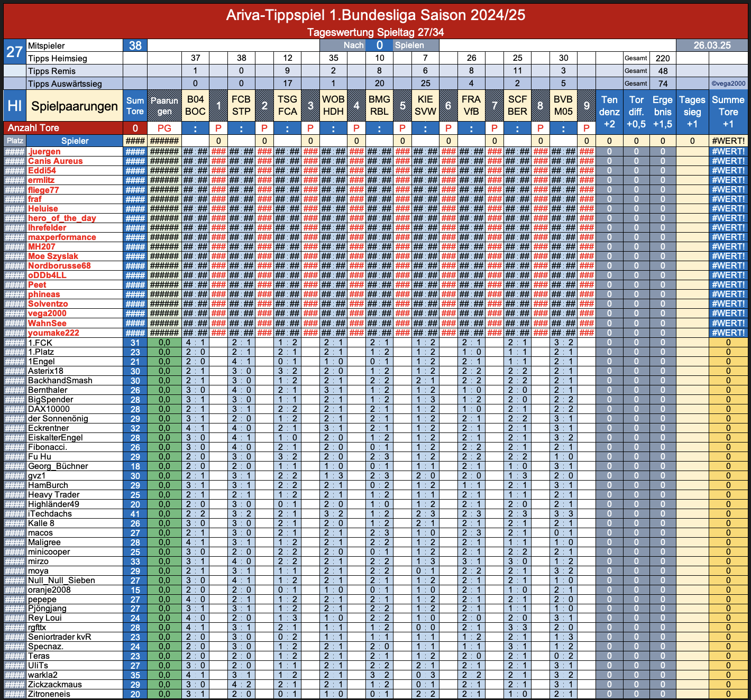Select player name 'Georg_Büchner'
The image size is (751, 700).
[58, 466]
